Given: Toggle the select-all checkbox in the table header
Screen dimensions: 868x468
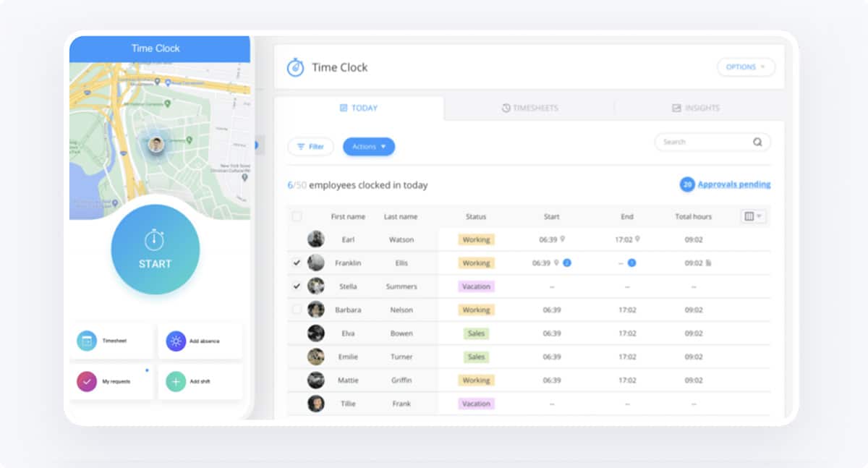Looking at the screenshot, I should tap(297, 216).
